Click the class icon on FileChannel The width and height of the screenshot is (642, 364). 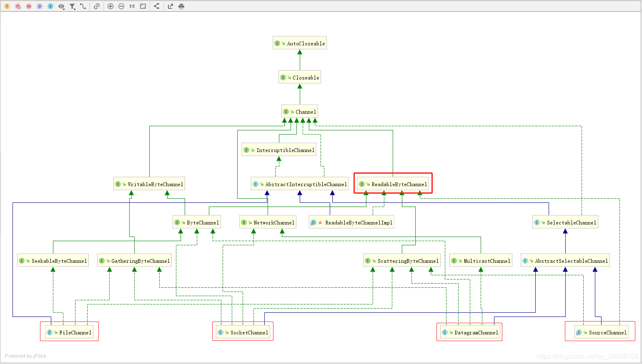click(50, 332)
